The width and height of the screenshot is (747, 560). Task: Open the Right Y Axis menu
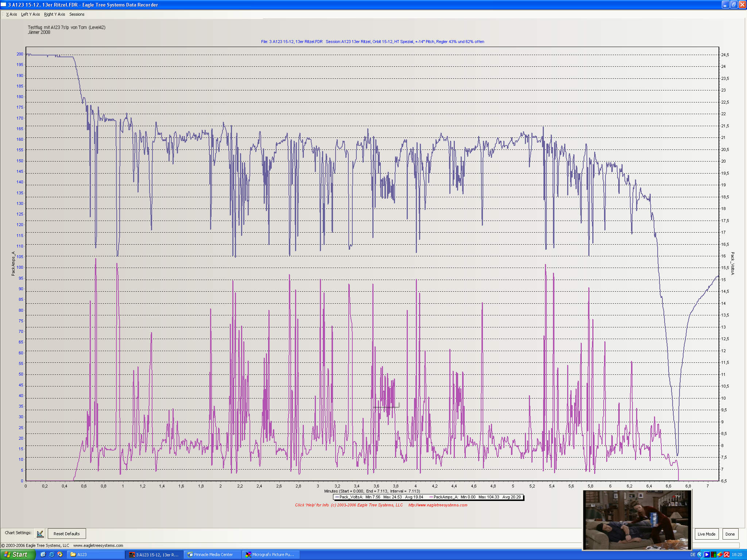click(54, 14)
